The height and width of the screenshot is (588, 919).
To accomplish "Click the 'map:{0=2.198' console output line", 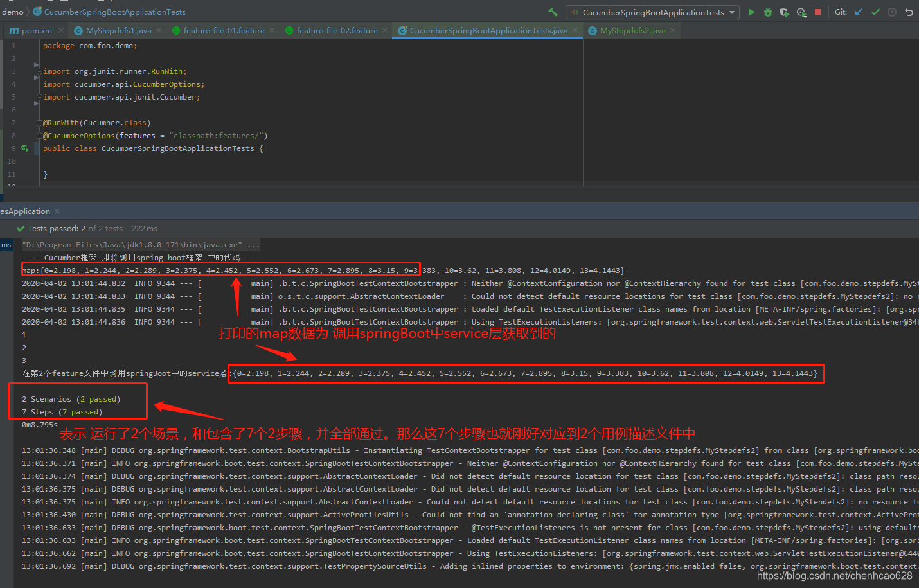I will [x=323, y=271].
